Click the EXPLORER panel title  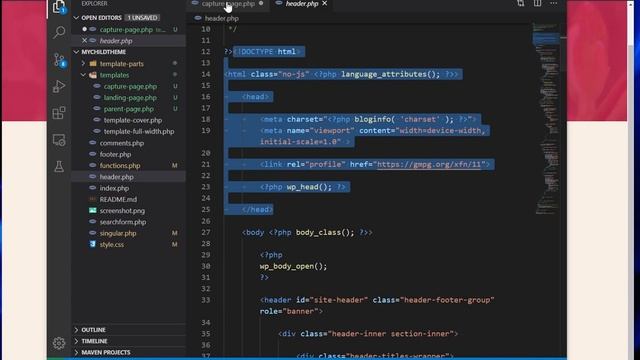coord(94,4)
